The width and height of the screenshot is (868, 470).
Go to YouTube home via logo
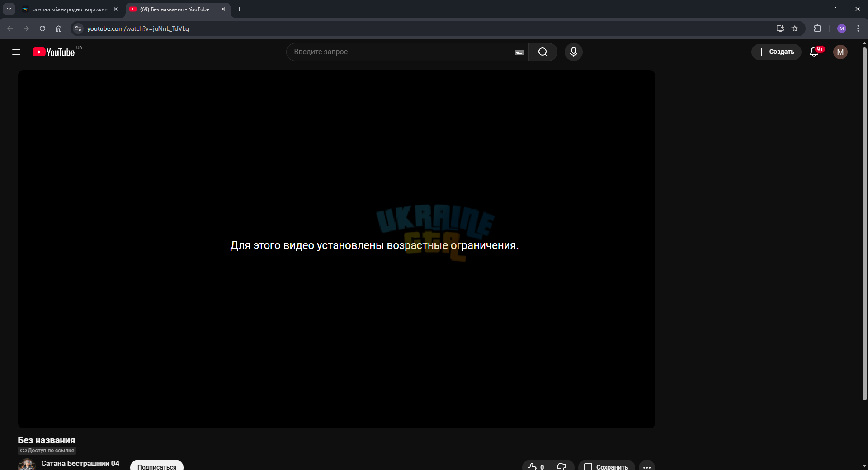[x=54, y=52]
